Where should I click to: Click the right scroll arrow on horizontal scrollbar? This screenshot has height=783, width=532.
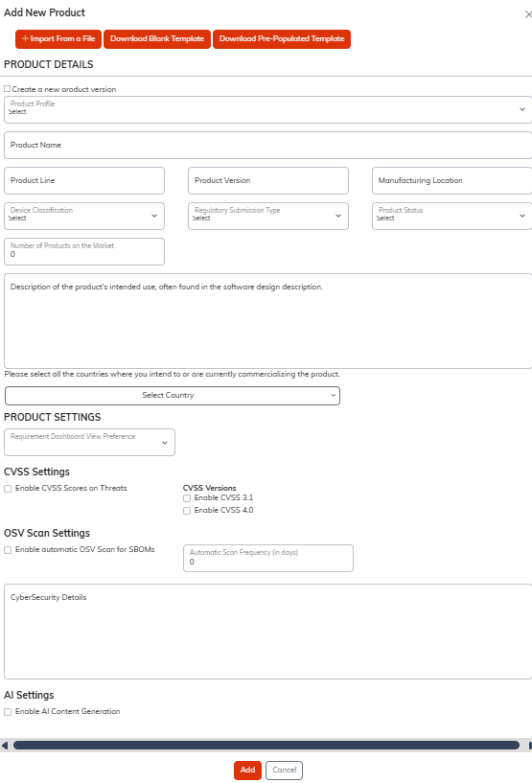click(529, 746)
